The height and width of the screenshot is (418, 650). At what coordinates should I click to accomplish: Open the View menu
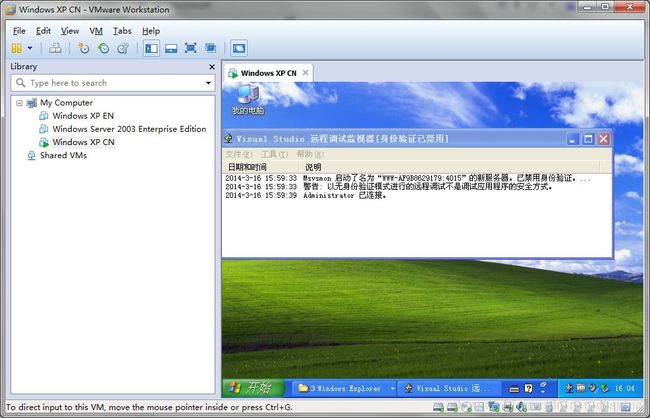click(x=70, y=31)
